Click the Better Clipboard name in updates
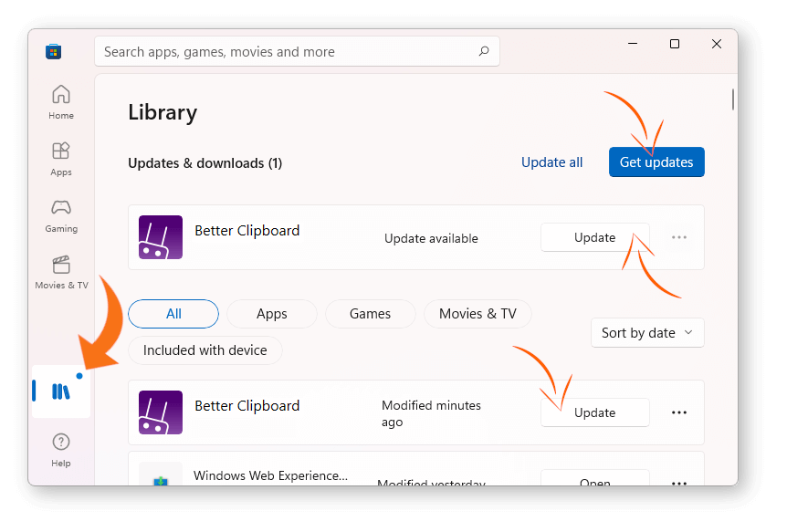Screen dimensions: 787x532 click(247, 230)
